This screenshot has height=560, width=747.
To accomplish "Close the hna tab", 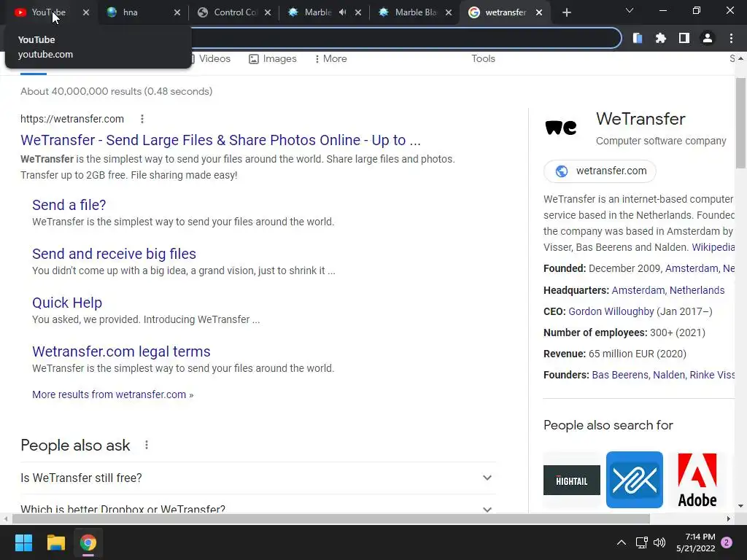I will click(x=177, y=12).
